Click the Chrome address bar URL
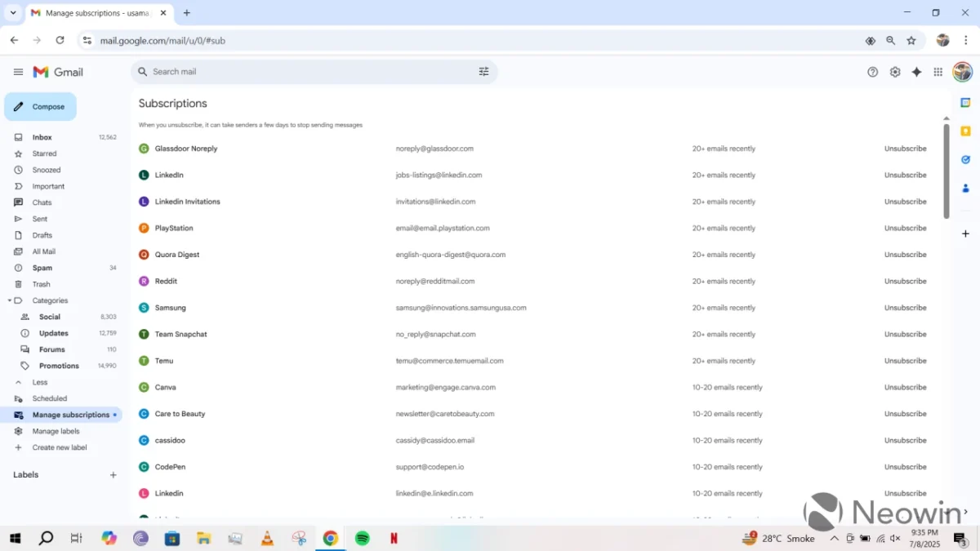 pyautogui.click(x=163, y=40)
